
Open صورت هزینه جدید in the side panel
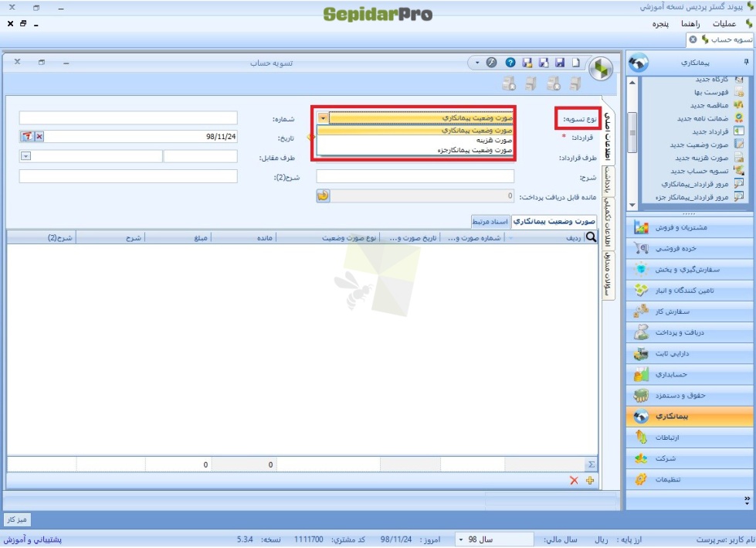tap(701, 158)
